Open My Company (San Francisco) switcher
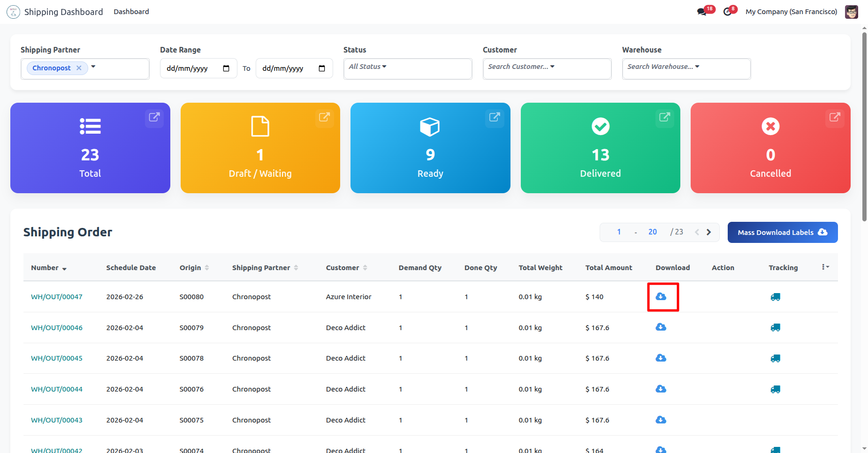 pyautogui.click(x=791, y=12)
